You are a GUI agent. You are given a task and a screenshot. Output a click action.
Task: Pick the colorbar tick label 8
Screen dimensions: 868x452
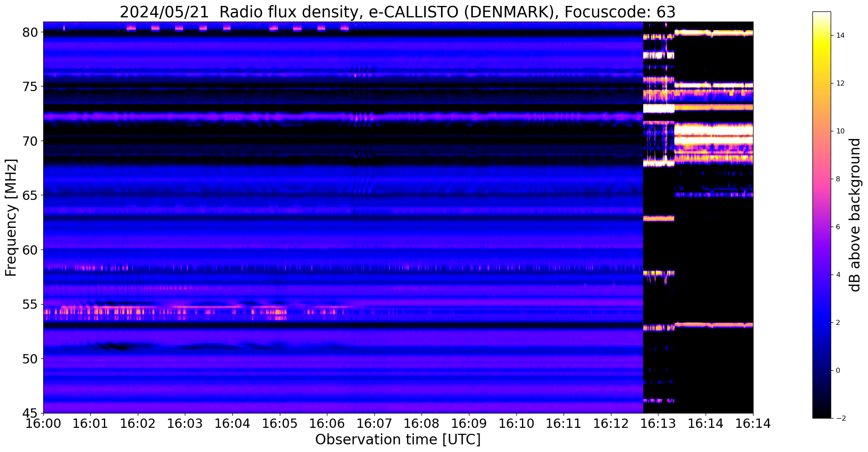837,179
